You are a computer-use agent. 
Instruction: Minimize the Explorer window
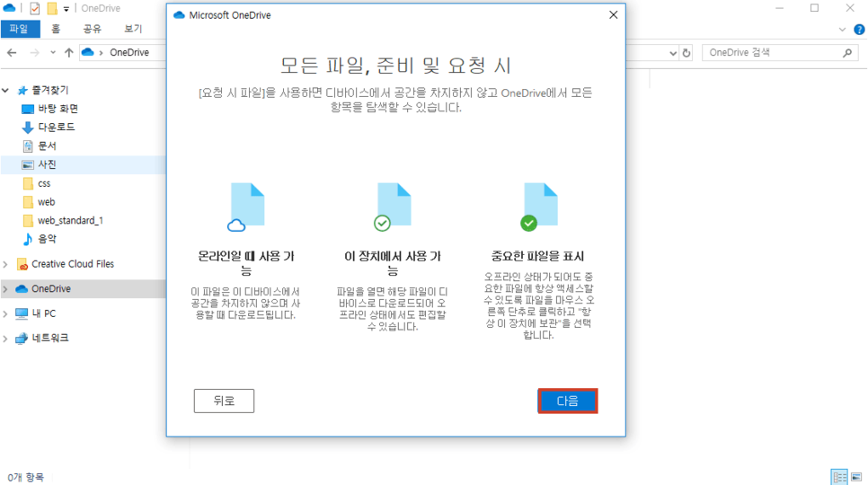[779, 8]
